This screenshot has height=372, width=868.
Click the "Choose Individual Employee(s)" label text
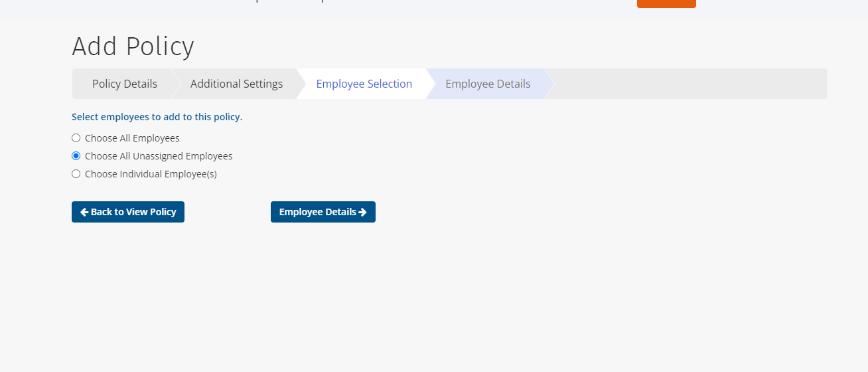[151, 174]
